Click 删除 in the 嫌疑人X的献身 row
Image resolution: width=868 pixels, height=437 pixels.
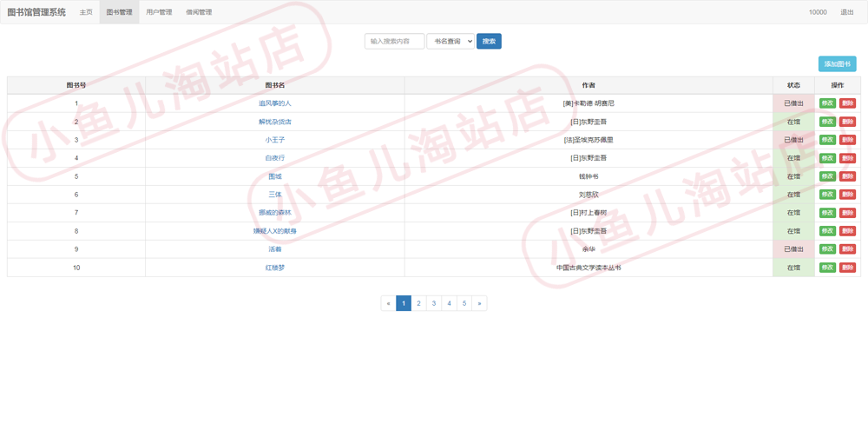point(847,231)
